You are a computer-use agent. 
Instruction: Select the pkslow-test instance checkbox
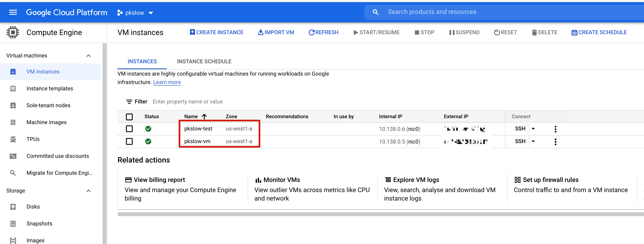point(130,129)
